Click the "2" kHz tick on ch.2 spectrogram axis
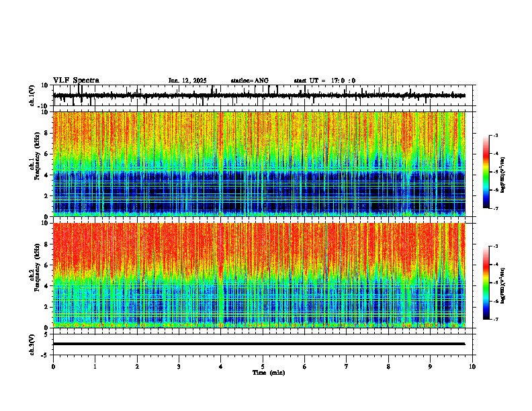Screen dimensions: 532x411 tap(46, 307)
